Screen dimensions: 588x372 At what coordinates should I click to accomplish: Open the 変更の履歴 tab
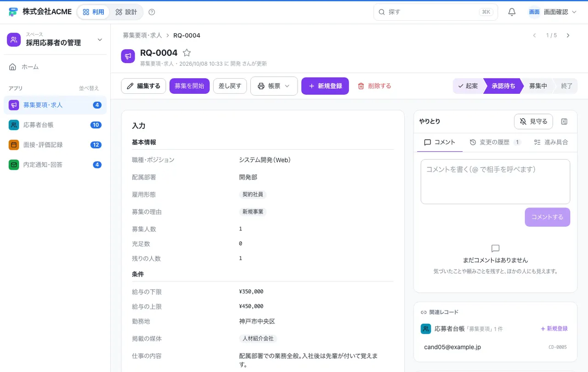pyautogui.click(x=495, y=142)
